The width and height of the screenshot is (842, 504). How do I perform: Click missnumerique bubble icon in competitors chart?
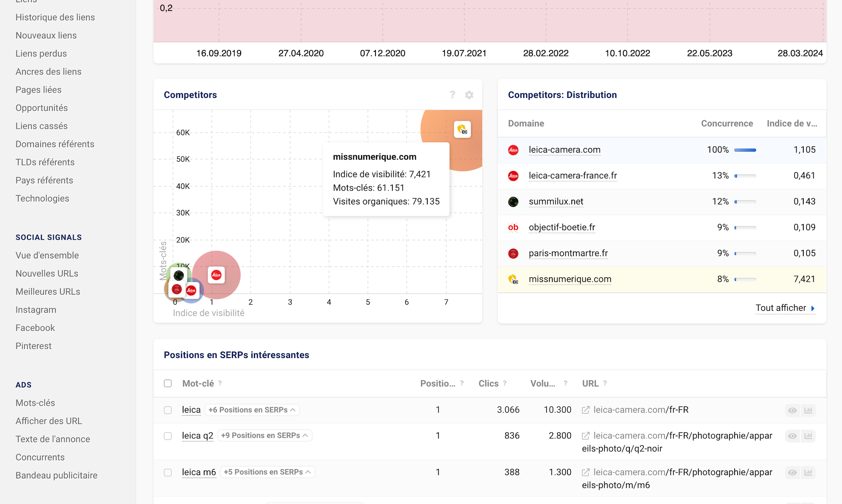pyautogui.click(x=462, y=129)
